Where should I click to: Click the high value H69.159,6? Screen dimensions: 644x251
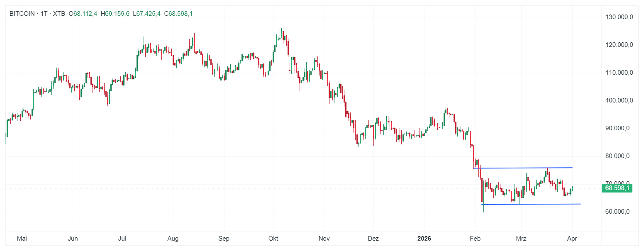[x=115, y=14]
